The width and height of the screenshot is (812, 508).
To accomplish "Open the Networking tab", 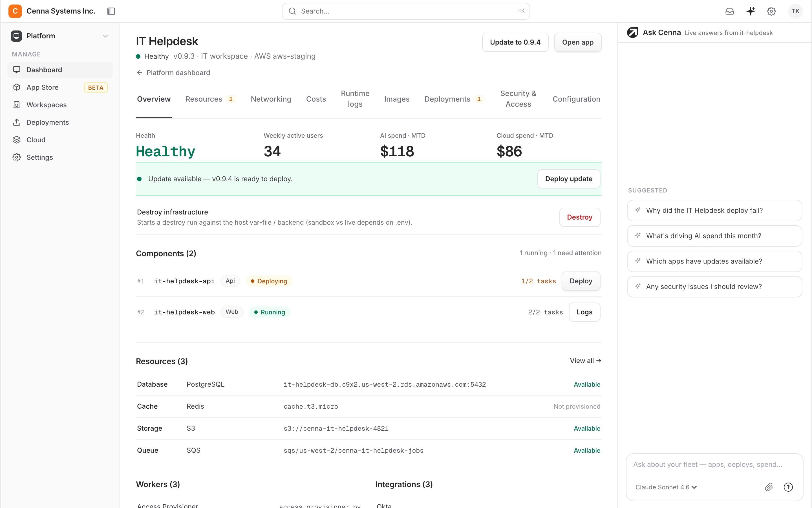I will [271, 99].
